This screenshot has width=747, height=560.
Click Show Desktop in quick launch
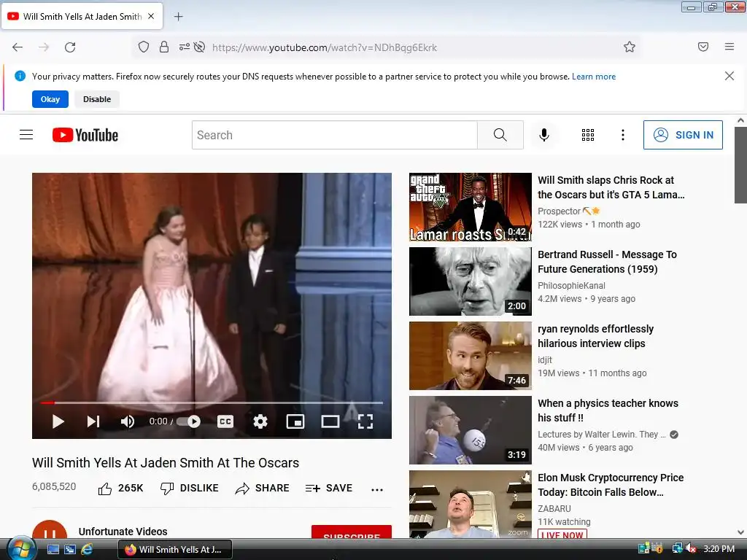(53, 549)
